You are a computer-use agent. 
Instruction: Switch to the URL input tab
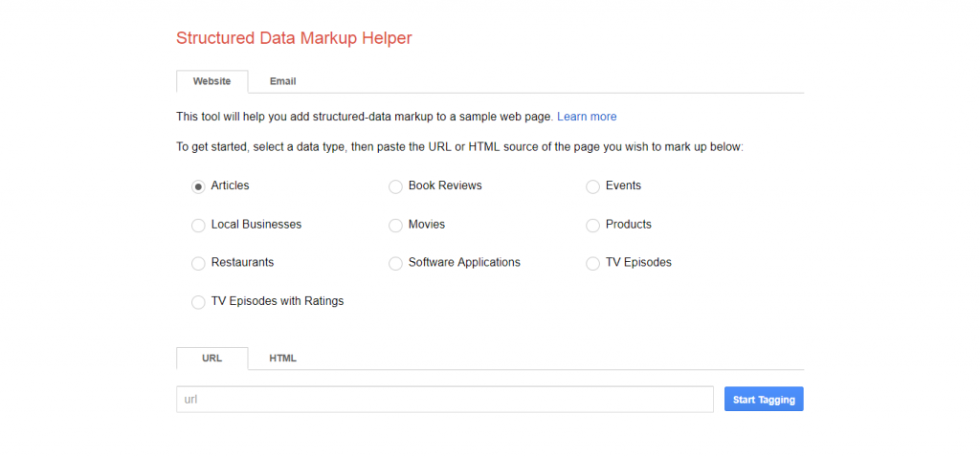[212, 359]
